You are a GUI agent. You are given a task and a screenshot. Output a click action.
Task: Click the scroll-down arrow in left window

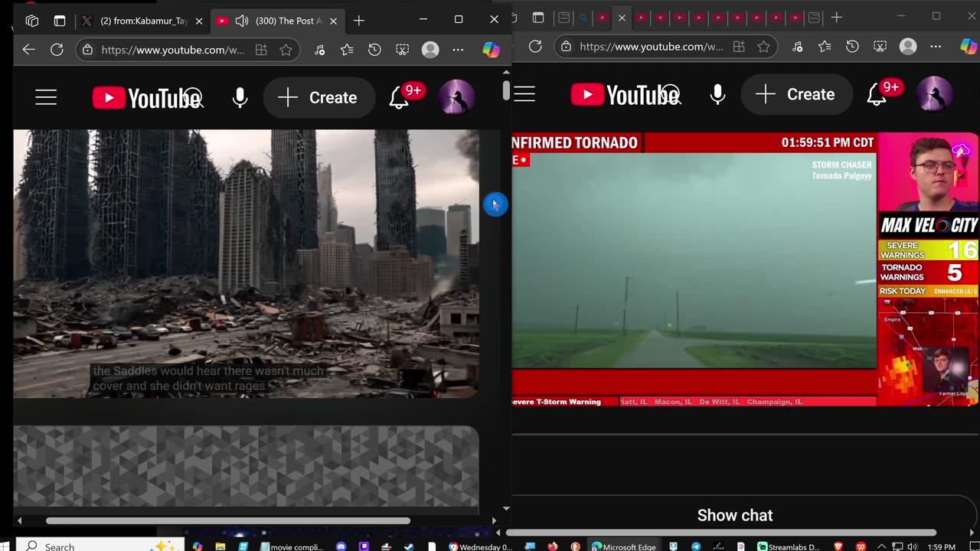click(506, 508)
